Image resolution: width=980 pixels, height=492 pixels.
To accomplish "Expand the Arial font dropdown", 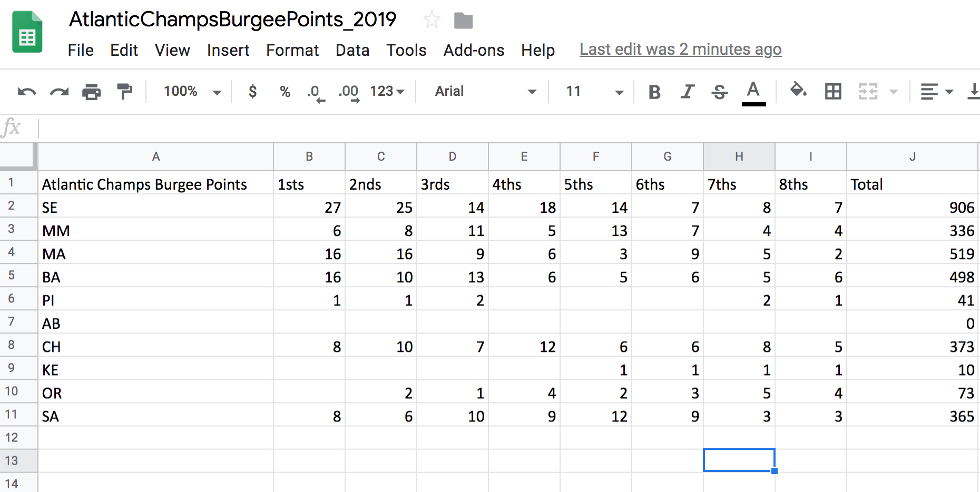I will click(x=485, y=92).
